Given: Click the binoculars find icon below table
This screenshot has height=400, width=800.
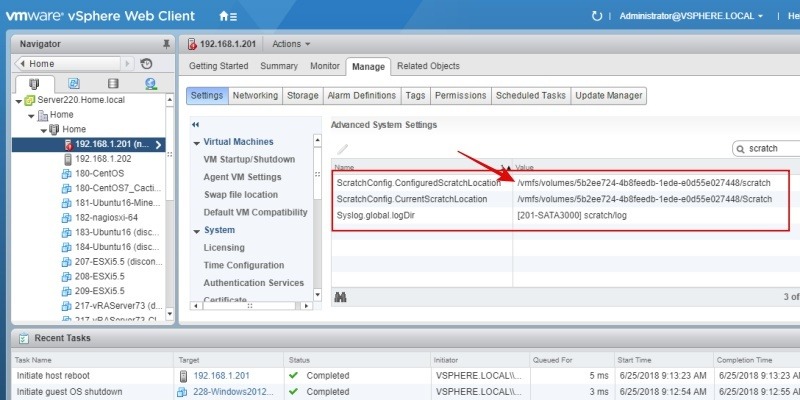Looking at the screenshot, I should pyautogui.click(x=341, y=296).
